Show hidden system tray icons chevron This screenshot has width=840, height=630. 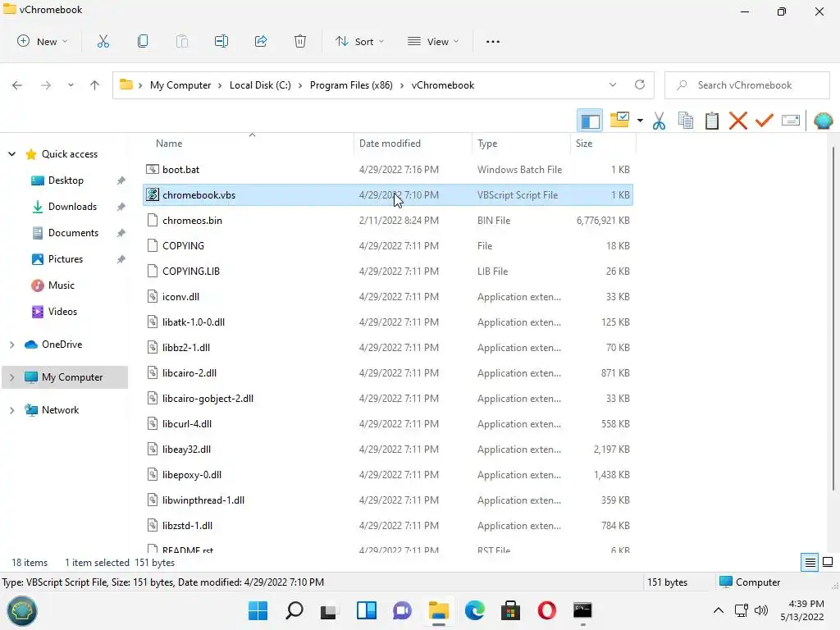[719, 610]
